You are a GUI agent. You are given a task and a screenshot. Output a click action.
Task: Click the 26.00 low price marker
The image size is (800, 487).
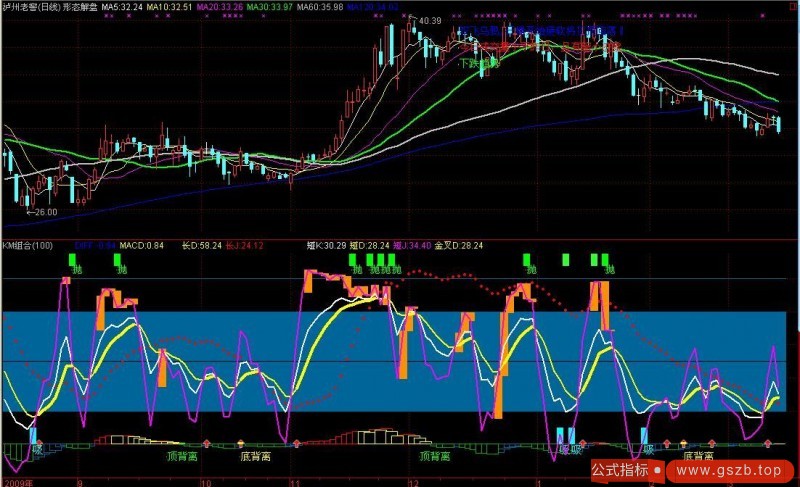click(x=44, y=212)
